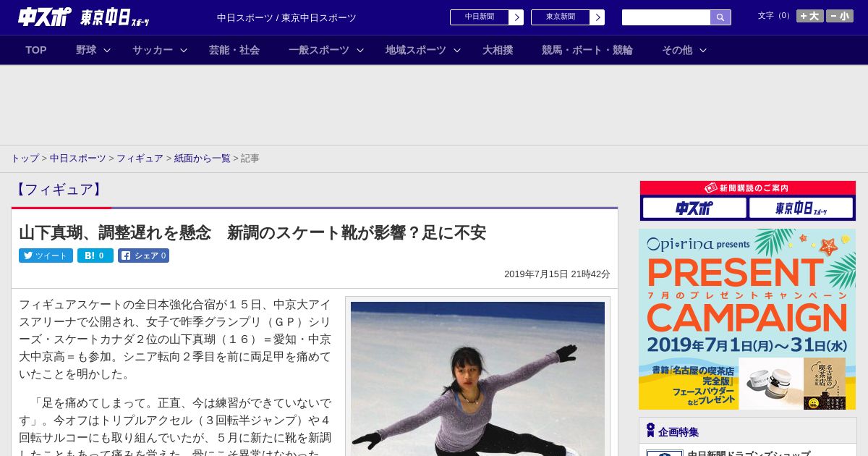Decrease text size with the 小 button
Viewport: 868px width, 456px height.
[840, 16]
